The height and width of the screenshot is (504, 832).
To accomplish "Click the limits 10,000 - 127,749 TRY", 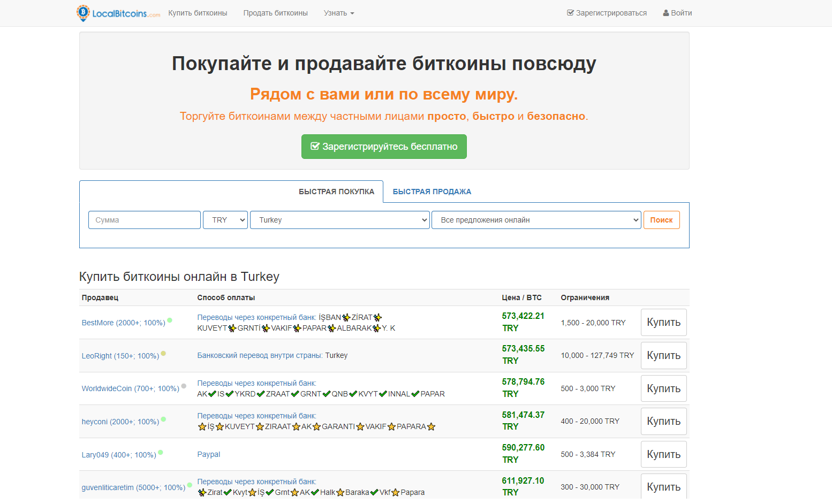I will click(597, 355).
